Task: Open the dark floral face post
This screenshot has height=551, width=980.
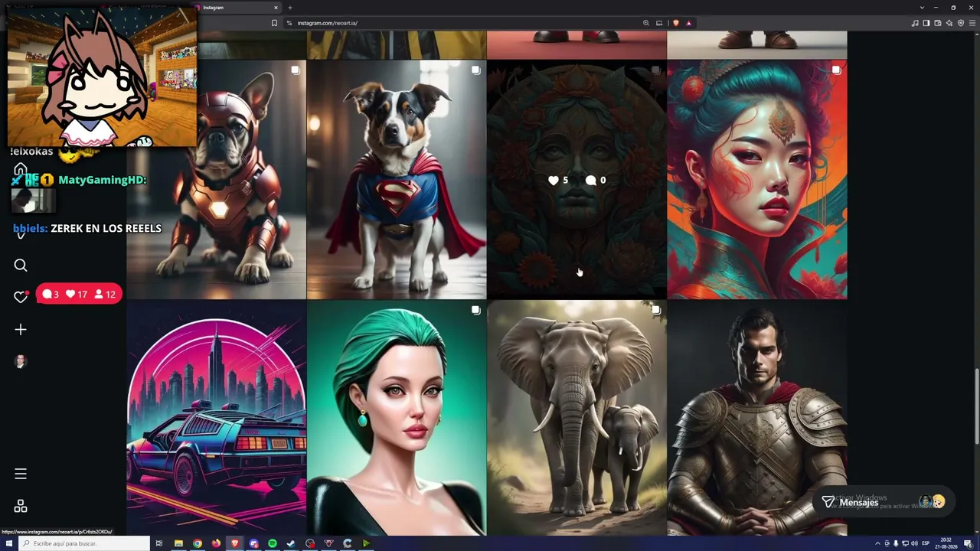Action: [x=577, y=180]
